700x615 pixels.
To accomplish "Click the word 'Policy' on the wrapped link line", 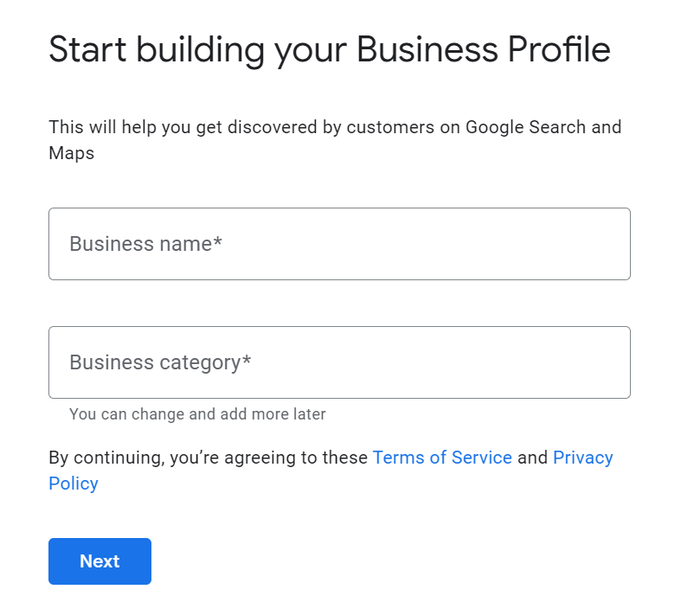I will pyautogui.click(x=74, y=484).
